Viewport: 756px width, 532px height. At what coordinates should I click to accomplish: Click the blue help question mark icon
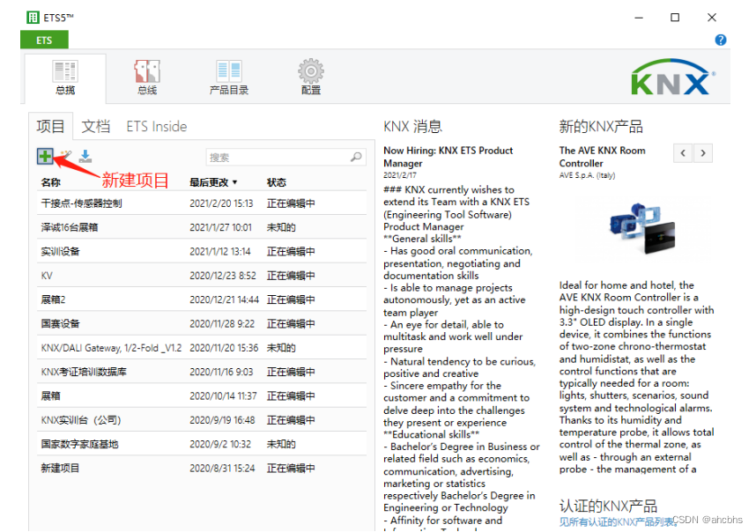click(x=721, y=40)
